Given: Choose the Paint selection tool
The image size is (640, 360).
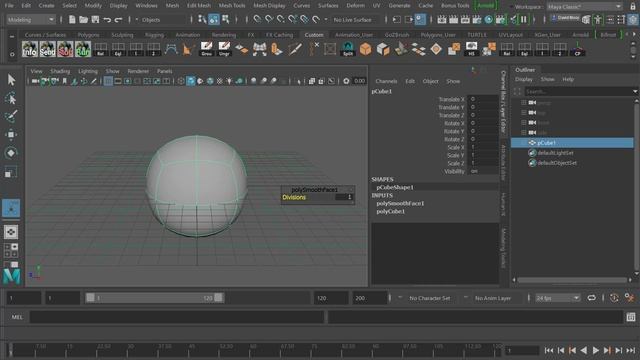Looking at the screenshot, I should tap(11, 116).
